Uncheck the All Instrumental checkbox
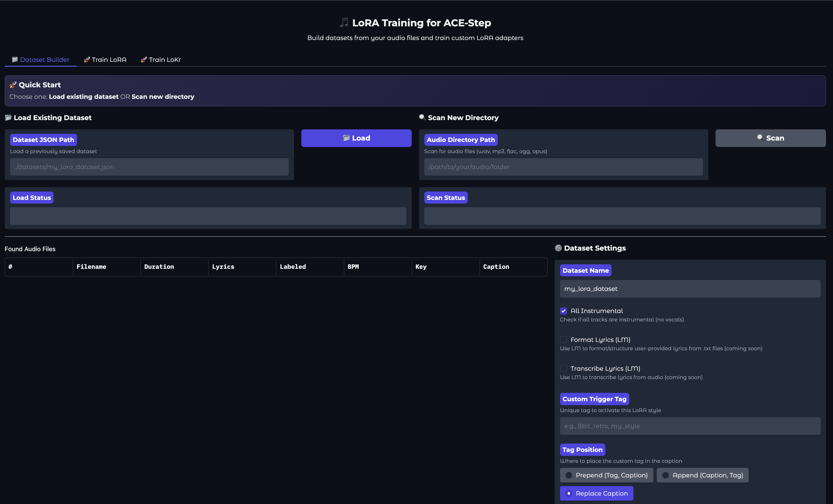Image resolution: width=833 pixels, height=504 pixels. coord(563,311)
